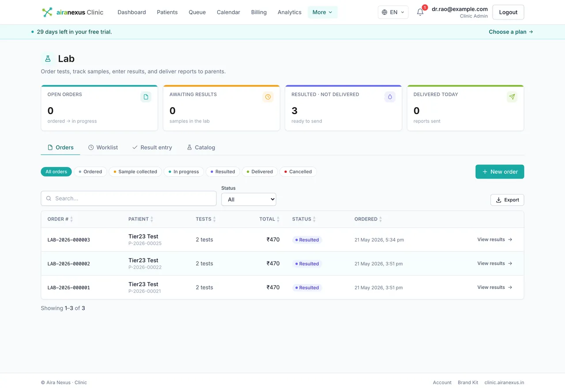The width and height of the screenshot is (565, 392).
Task: Expand the Status filter dropdown
Action: (249, 199)
